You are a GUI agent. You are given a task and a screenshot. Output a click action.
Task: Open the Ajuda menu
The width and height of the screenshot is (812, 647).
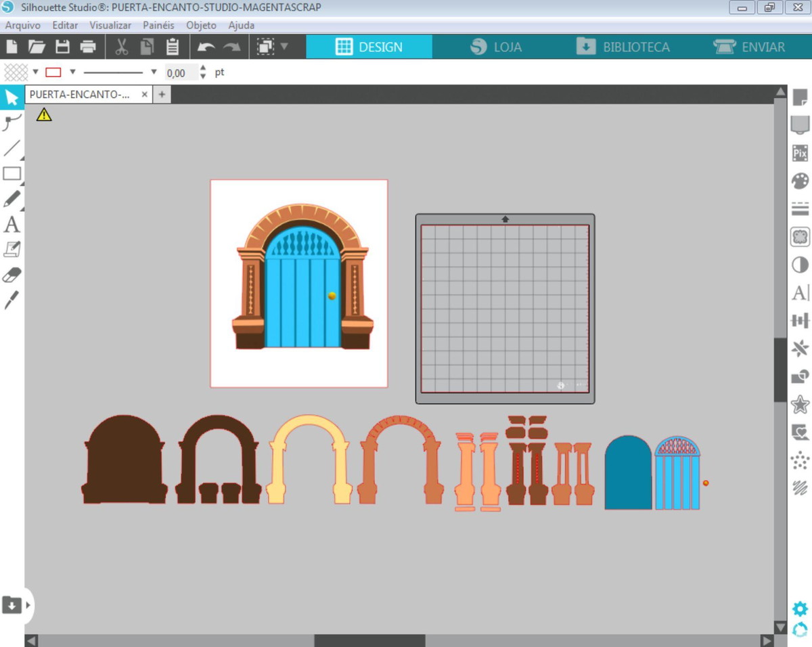point(242,25)
